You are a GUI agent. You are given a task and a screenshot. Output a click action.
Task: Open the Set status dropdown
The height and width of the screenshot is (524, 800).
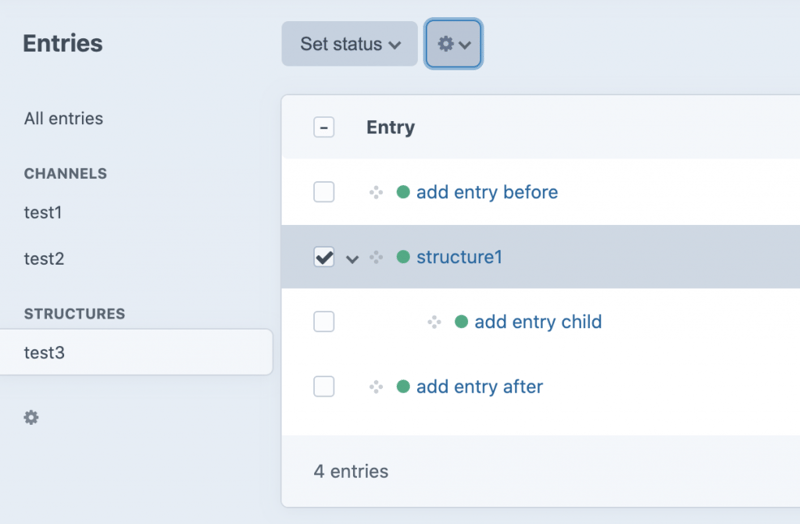pos(349,44)
